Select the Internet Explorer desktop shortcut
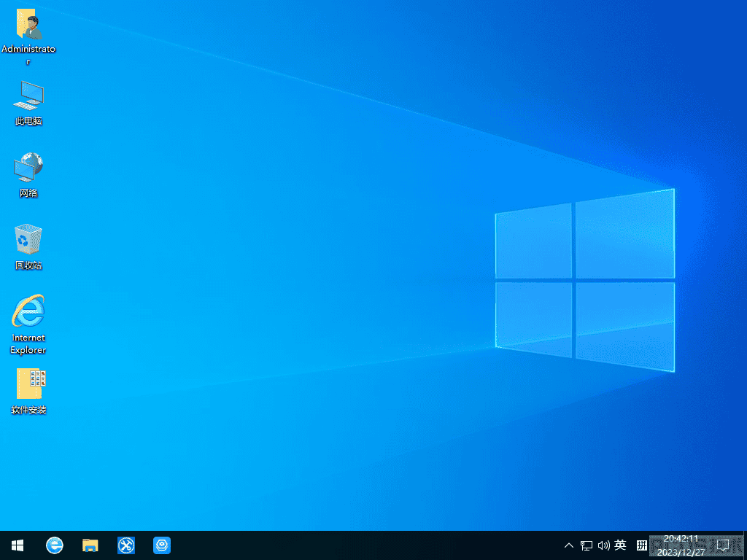The width and height of the screenshot is (747, 560). [28, 324]
